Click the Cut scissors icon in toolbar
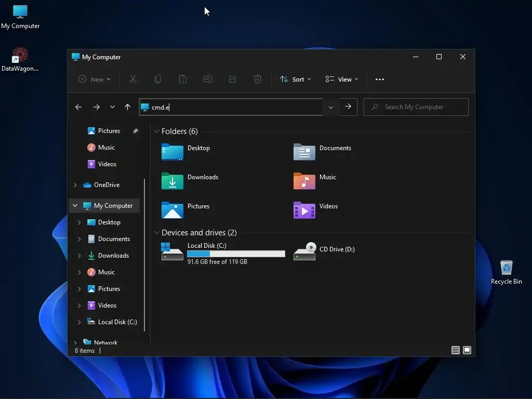The image size is (532, 399). (x=132, y=79)
